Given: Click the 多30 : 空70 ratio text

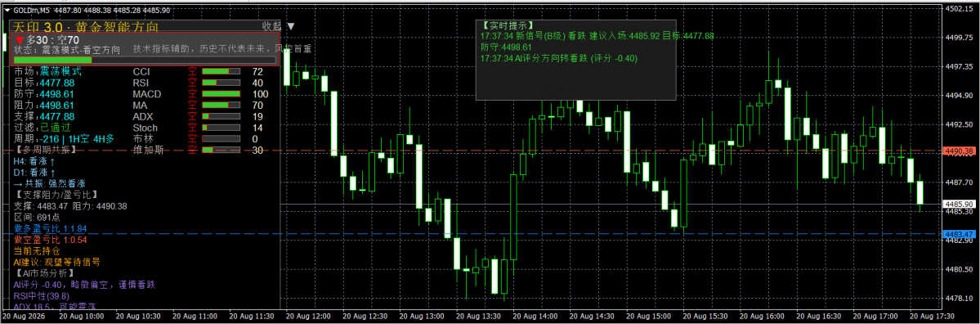Looking at the screenshot, I should coord(52,41).
